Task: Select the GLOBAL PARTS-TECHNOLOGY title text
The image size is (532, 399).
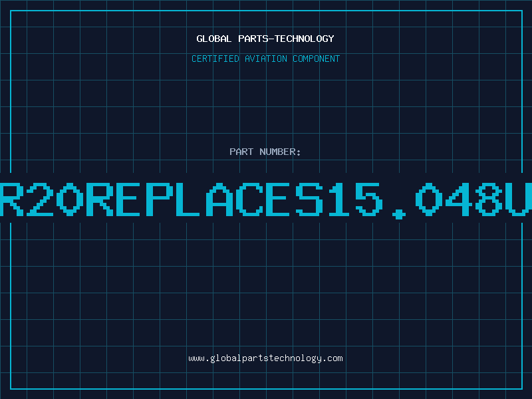Action: pyautogui.click(x=265, y=39)
